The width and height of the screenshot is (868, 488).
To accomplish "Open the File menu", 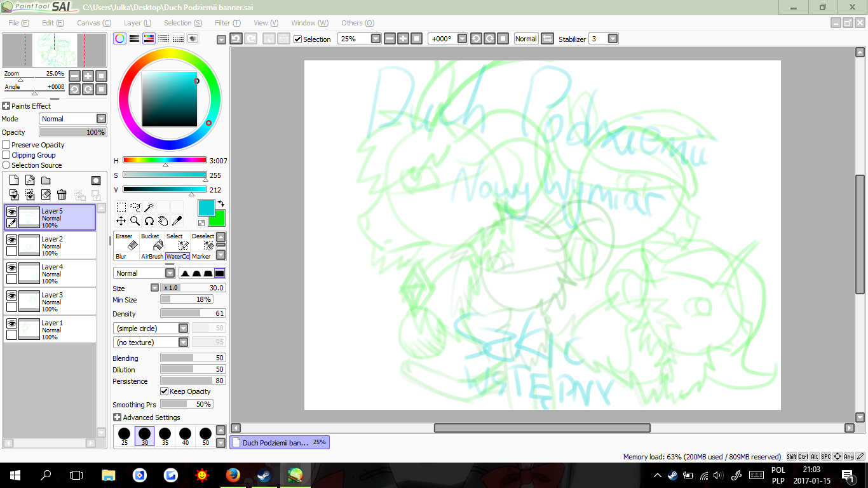I will coord(18,23).
